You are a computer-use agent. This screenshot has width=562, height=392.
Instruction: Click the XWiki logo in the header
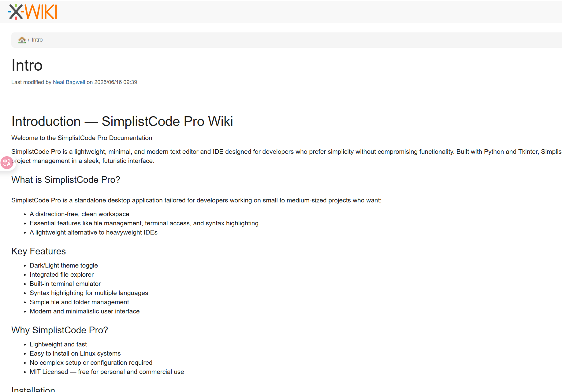pos(33,12)
